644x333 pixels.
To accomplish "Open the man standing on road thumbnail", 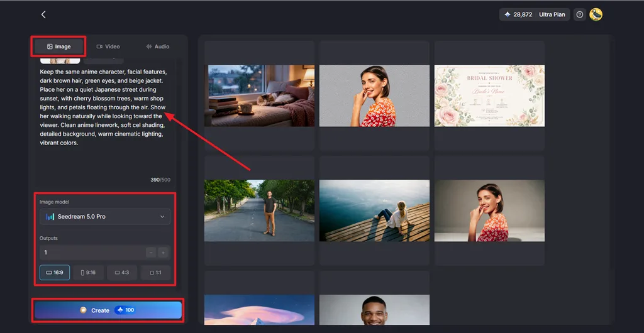I will coord(260,210).
